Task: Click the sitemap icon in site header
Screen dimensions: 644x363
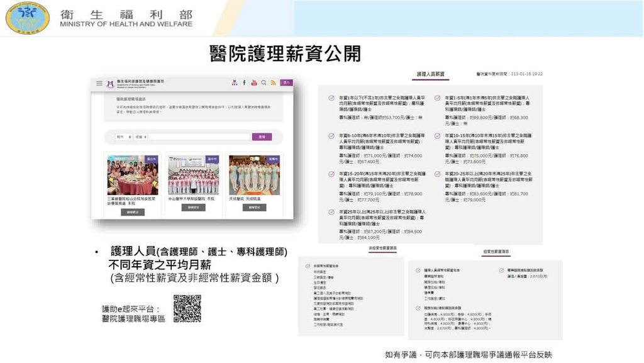Action: (235, 82)
